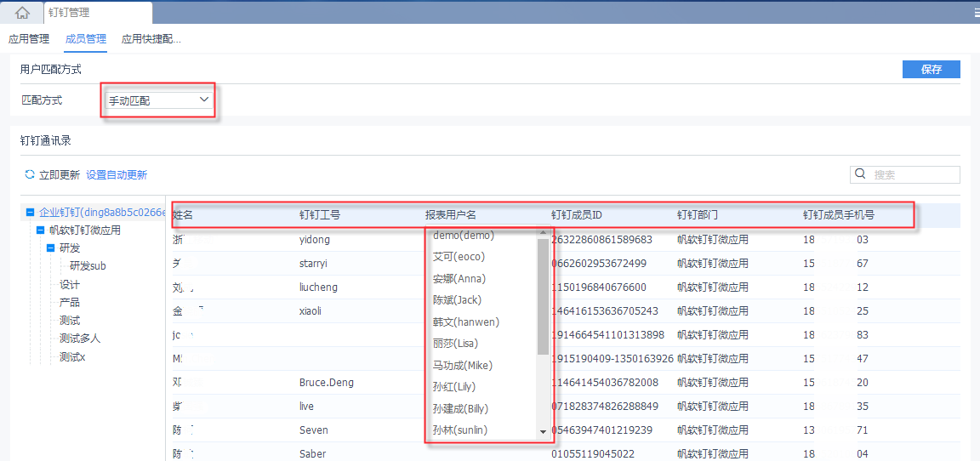Click member ID 01055119045022

click(595, 453)
